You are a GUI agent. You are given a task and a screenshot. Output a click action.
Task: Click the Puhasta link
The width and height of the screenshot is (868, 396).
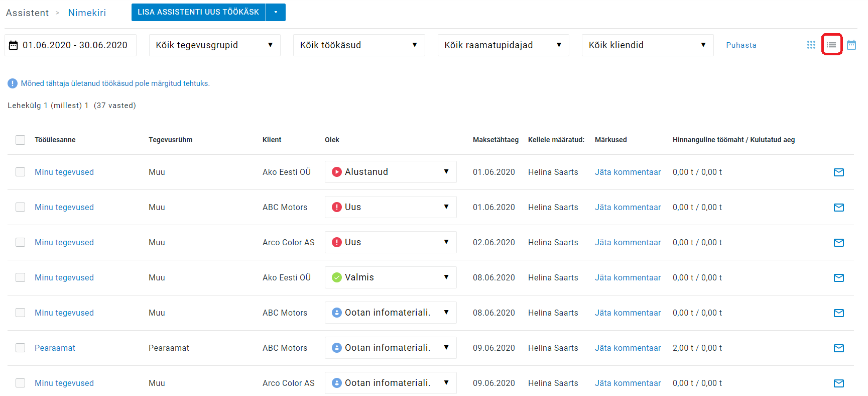(741, 45)
